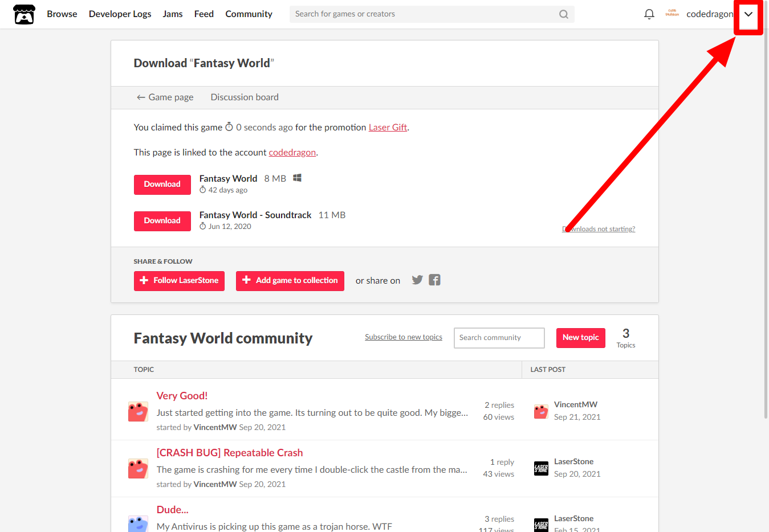Open the Very Good! topic
The image size is (769, 532).
point(182,396)
